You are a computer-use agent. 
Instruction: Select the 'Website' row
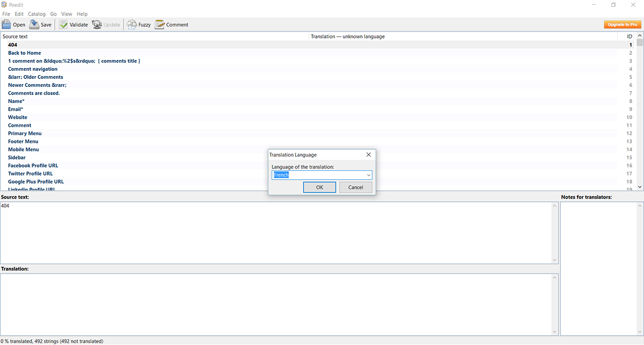pyautogui.click(x=318, y=118)
